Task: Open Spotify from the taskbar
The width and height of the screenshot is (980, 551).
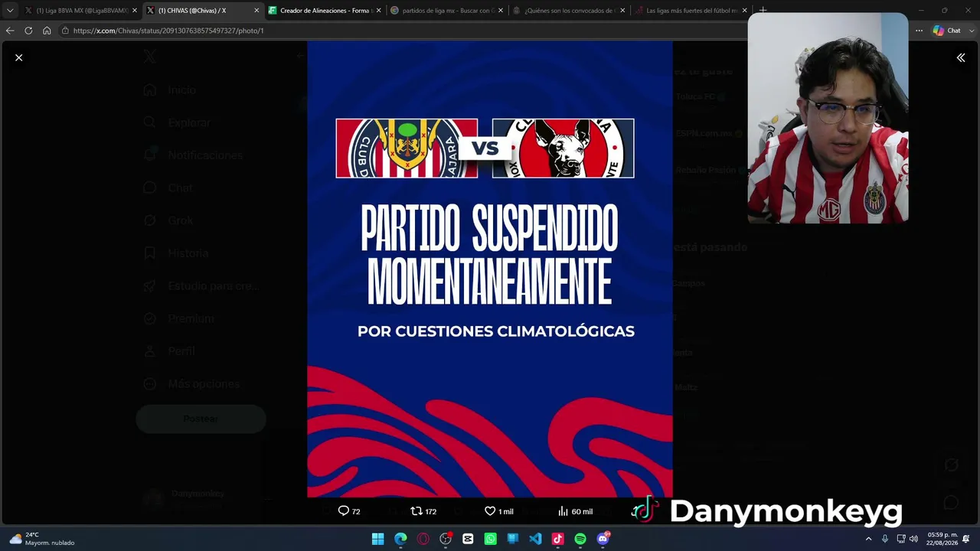Action: (x=580, y=539)
